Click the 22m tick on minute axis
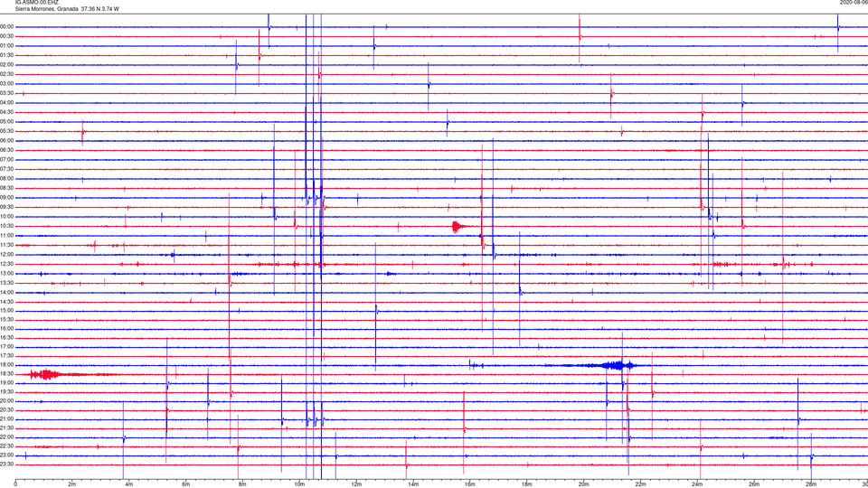The image size is (868, 488). click(x=640, y=484)
